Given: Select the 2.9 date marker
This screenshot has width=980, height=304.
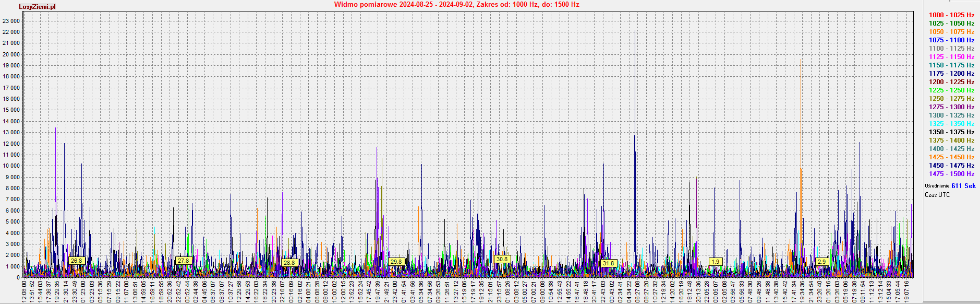Looking at the screenshot, I should pyautogui.click(x=822, y=262).
